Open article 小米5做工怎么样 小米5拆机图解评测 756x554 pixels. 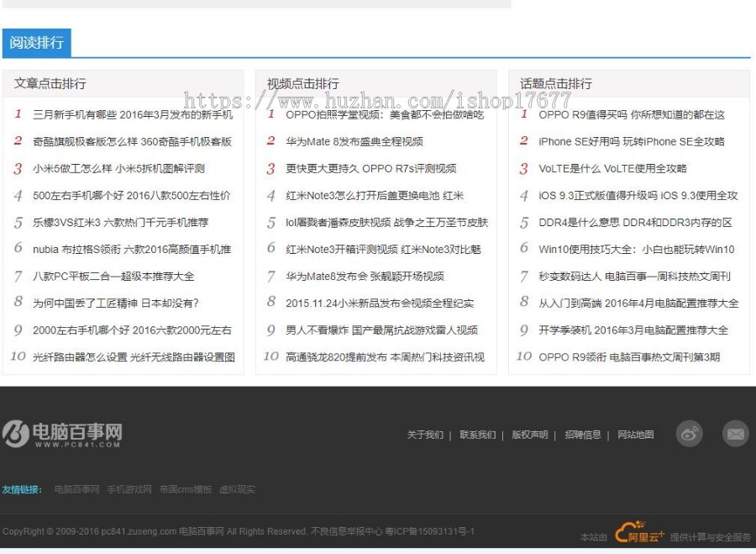tap(118, 168)
